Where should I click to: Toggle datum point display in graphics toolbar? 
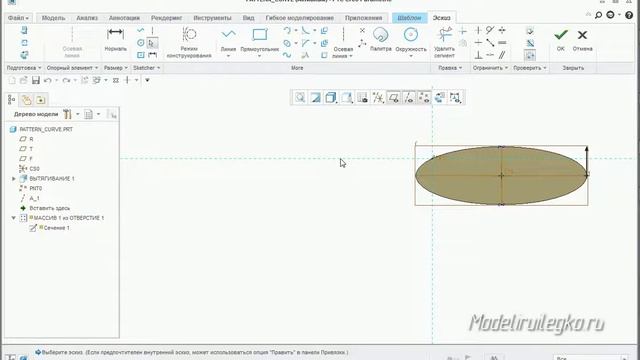(x=424, y=98)
